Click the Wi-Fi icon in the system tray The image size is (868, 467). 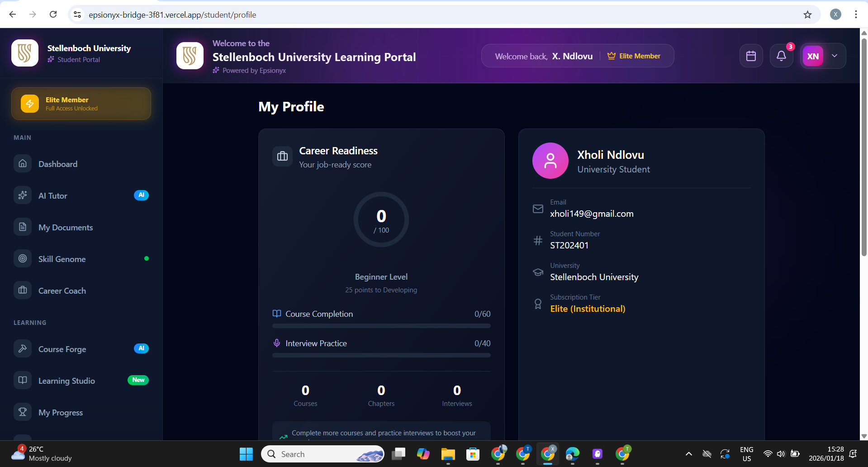(768, 454)
